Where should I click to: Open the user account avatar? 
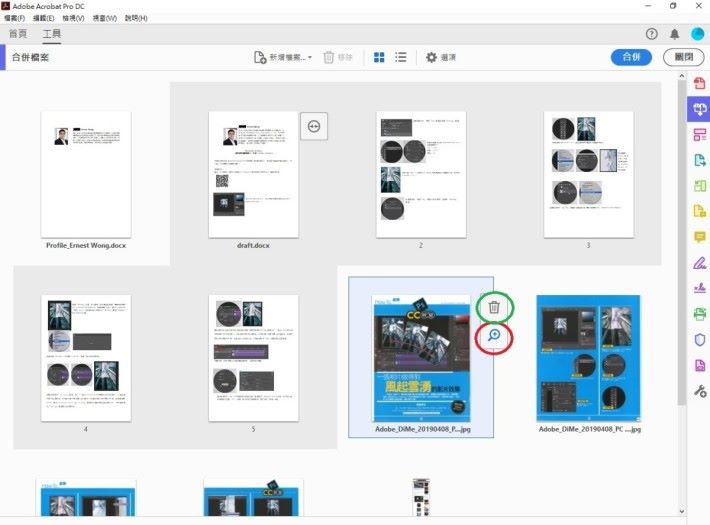[x=698, y=34]
